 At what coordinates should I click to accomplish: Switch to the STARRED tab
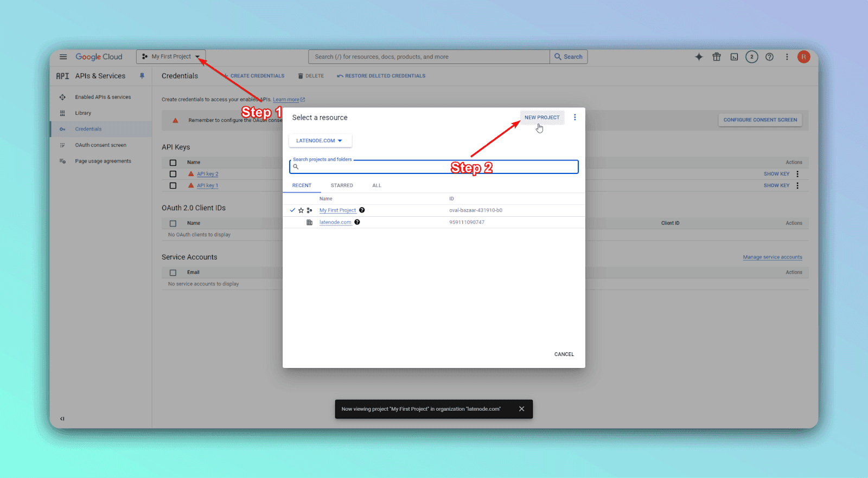342,185
